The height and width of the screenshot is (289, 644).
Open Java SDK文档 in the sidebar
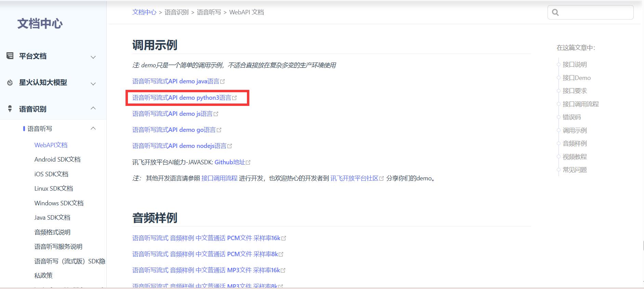52,218
